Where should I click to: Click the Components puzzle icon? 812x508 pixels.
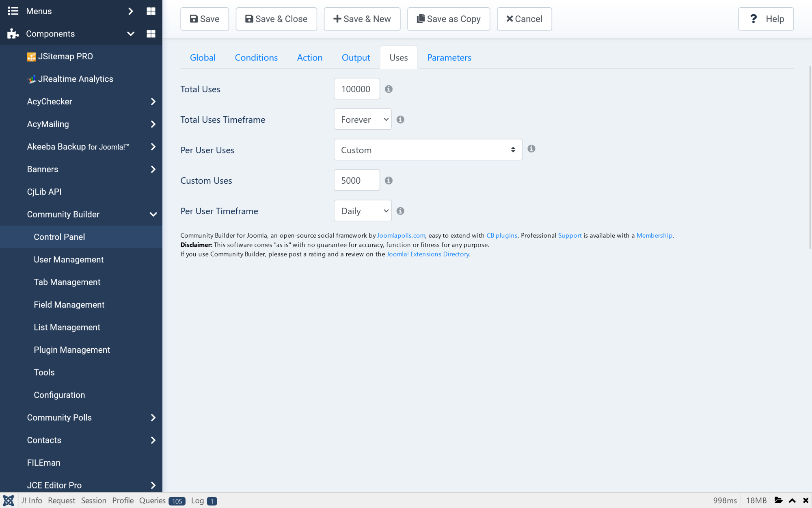(x=13, y=34)
